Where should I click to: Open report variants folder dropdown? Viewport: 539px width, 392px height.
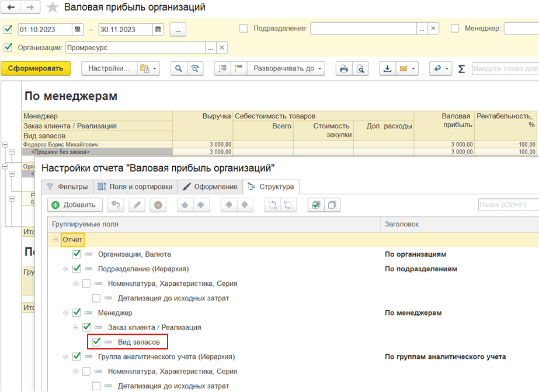coord(148,68)
